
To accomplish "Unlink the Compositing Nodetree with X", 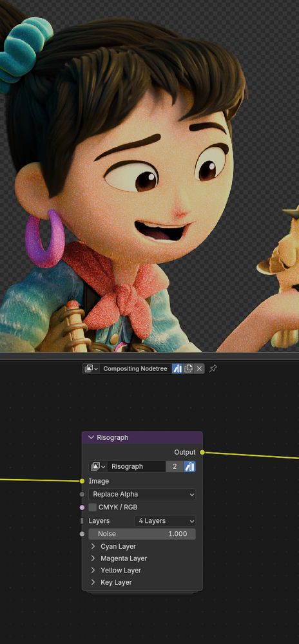I will tap(199, 368).
